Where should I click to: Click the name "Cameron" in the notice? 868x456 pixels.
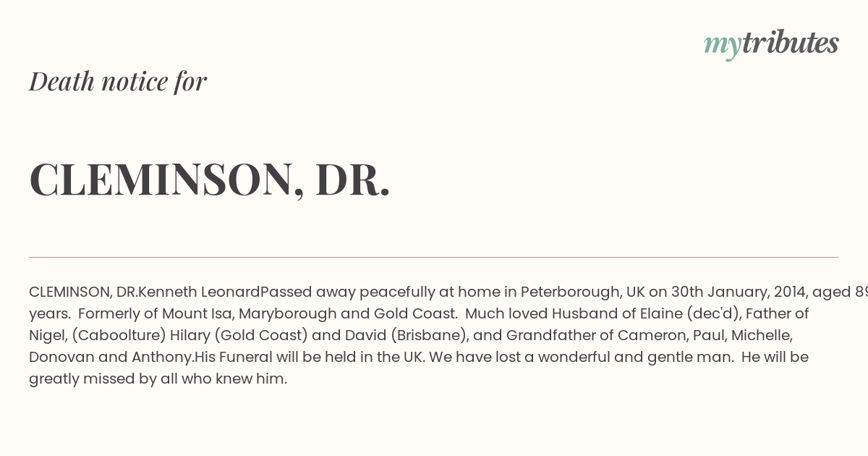648,335
